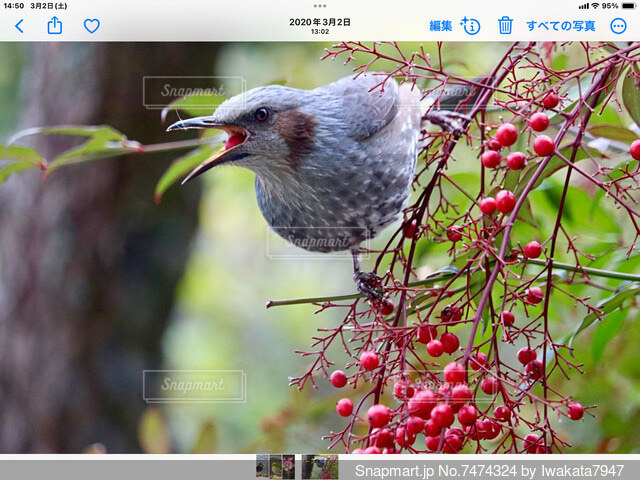Tap the cellular signal bars icon
640x480 pixels.
[583, 6]
